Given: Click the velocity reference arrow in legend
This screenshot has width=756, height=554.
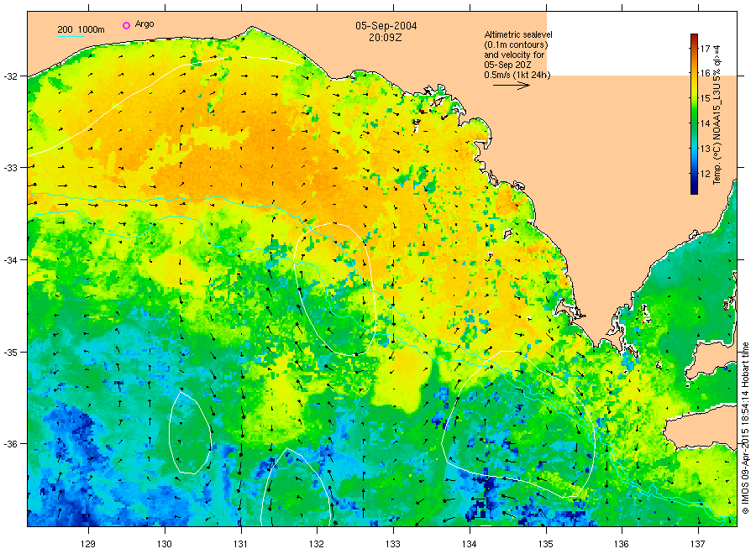Looking at the screenshot, I should coord(511,86).
